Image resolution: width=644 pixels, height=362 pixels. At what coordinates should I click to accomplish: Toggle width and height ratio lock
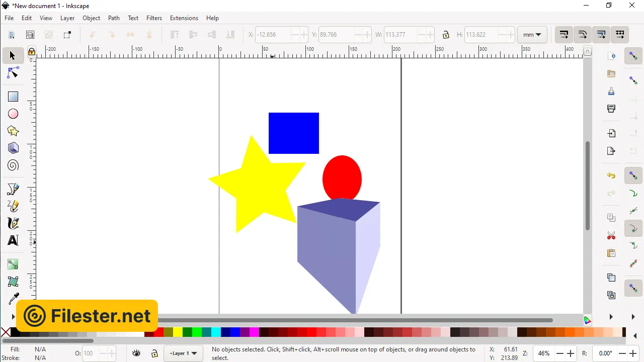click(446, 35)
